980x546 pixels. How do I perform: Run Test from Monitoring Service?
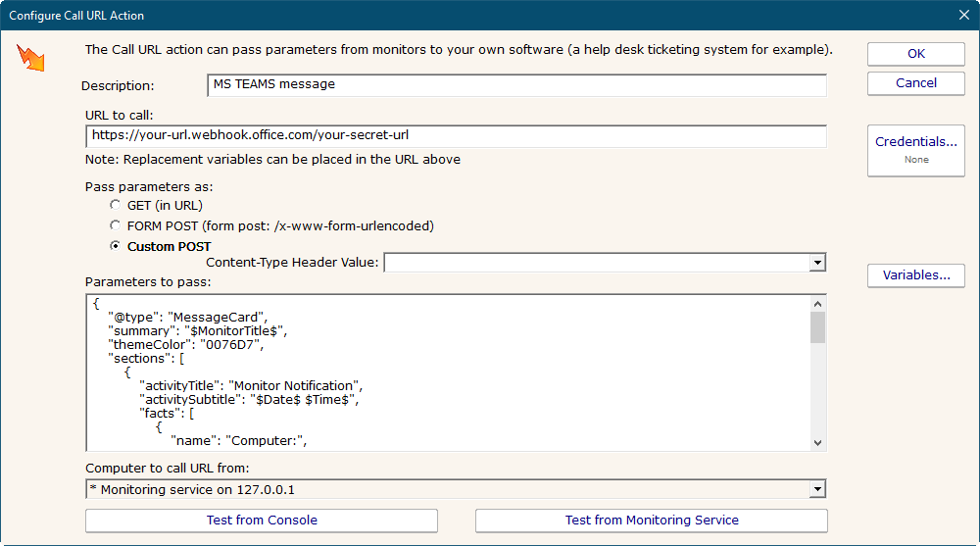652,521
